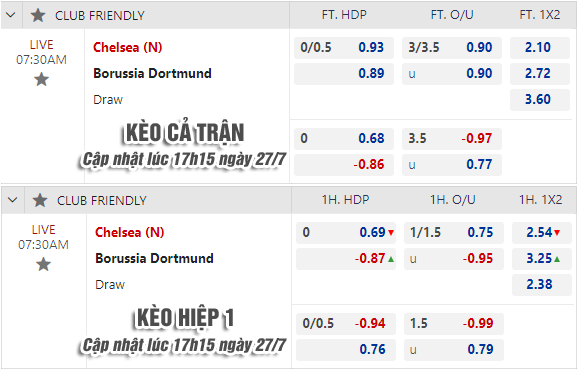Star the first-half Club Friendly league header
Viewport: 579px width, 371px height.
(x=40, y=200)
